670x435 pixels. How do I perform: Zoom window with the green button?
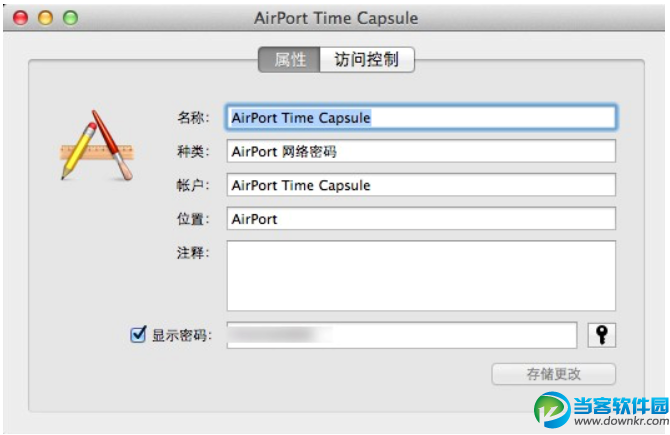click(x=69, y=18)
